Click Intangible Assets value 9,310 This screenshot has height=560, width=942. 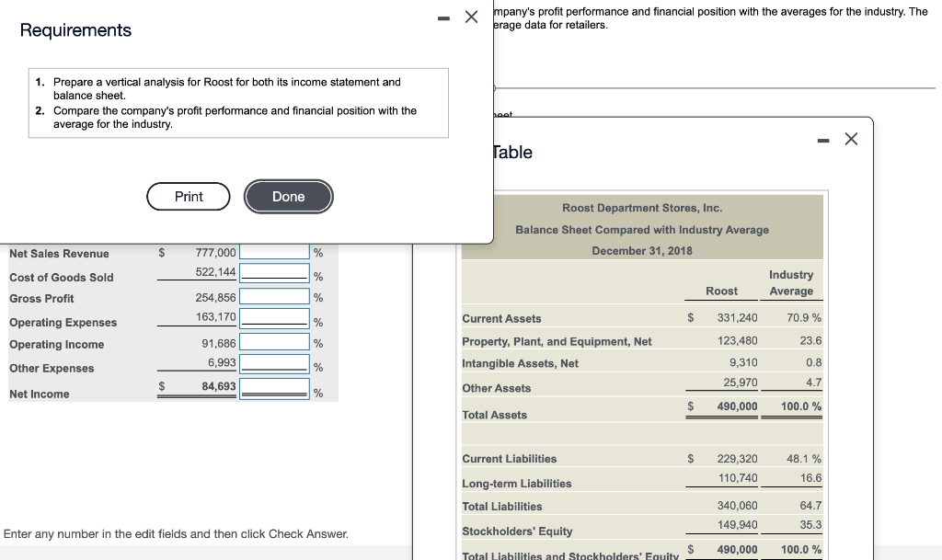pyautogui.click(x=743, y=362)
